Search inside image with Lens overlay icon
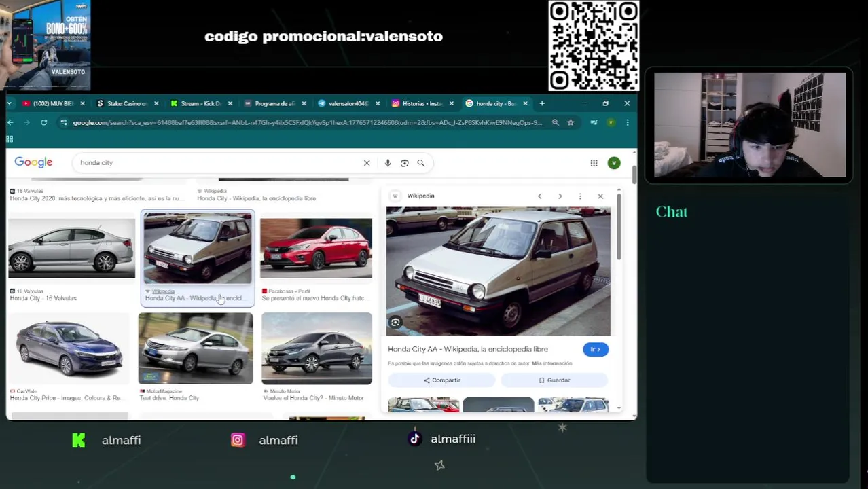Screen dimensions: 868x489 click(x=396, y=323)
